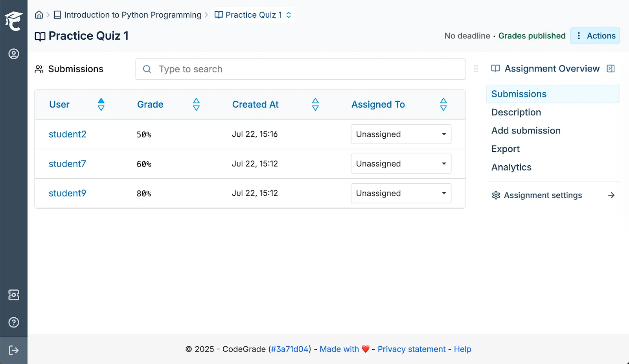629x364 pixels.
Task: Open student2 submission link
Action: tap(67, 134)
